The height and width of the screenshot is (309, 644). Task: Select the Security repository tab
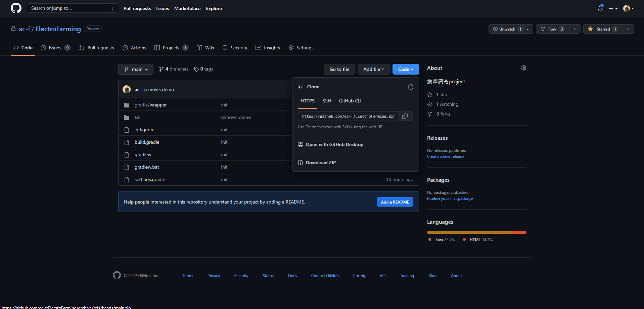coord(235,48)
